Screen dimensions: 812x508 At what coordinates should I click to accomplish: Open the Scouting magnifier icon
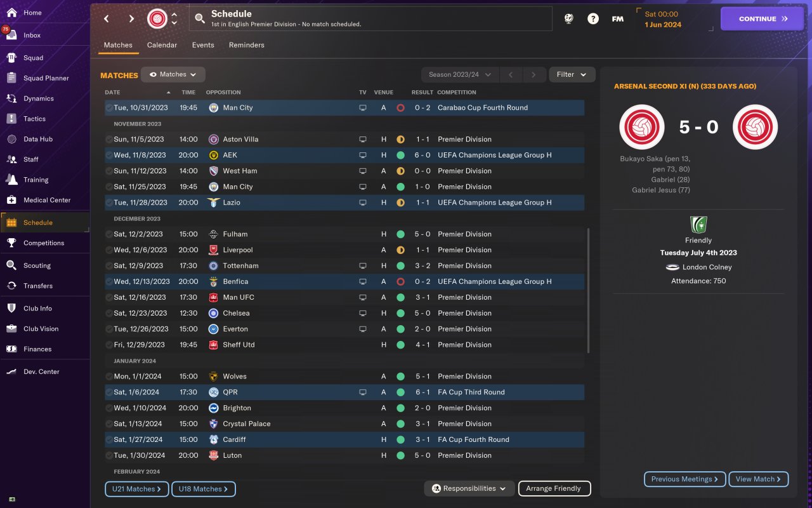tap(11, 265)
